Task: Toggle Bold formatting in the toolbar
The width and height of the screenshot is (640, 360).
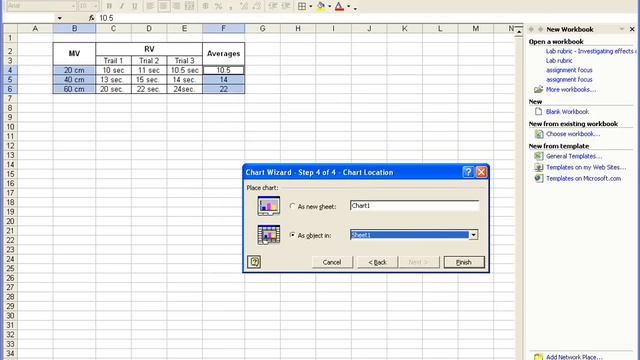Action: pyautogui.click(x=109, y=6)
